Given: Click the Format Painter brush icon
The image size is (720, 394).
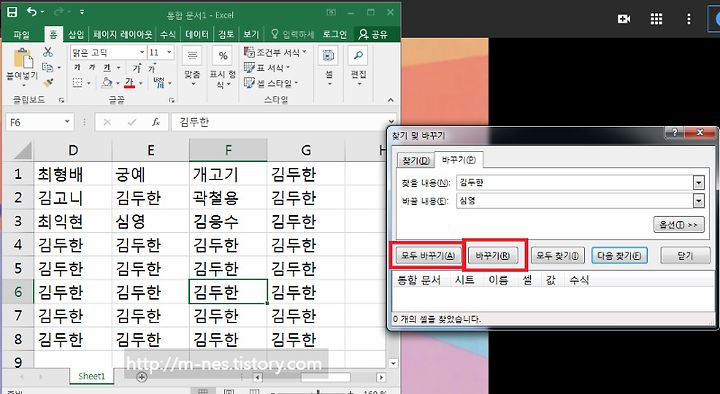Looking at the screenshot, I should click(48, 83).
